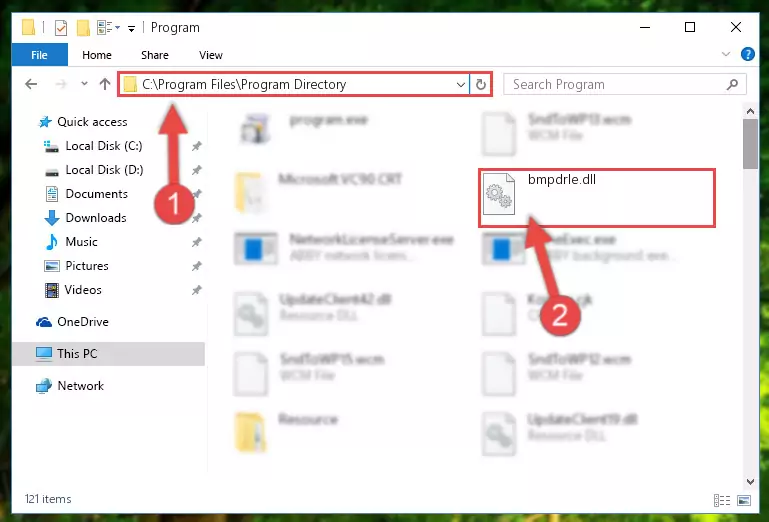This screenshot has height=522, width=769.
Task: Open Downloads in the sidebar
Action: (96, 218)
